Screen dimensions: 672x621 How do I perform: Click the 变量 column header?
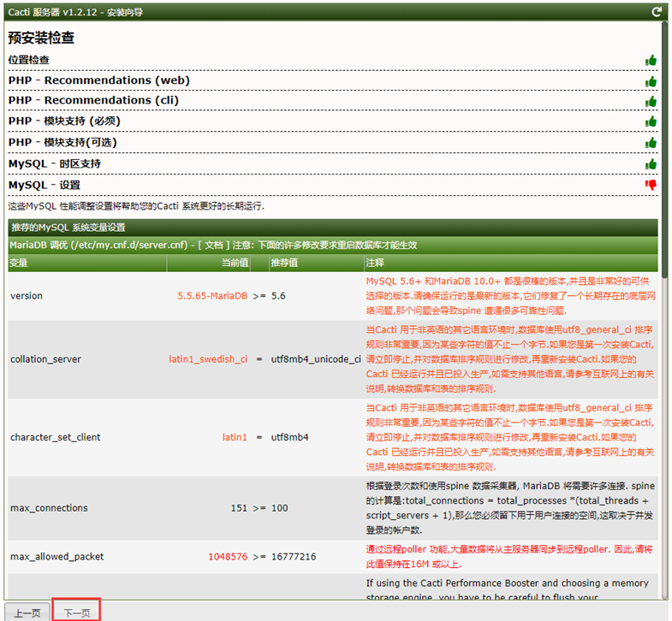87,263
